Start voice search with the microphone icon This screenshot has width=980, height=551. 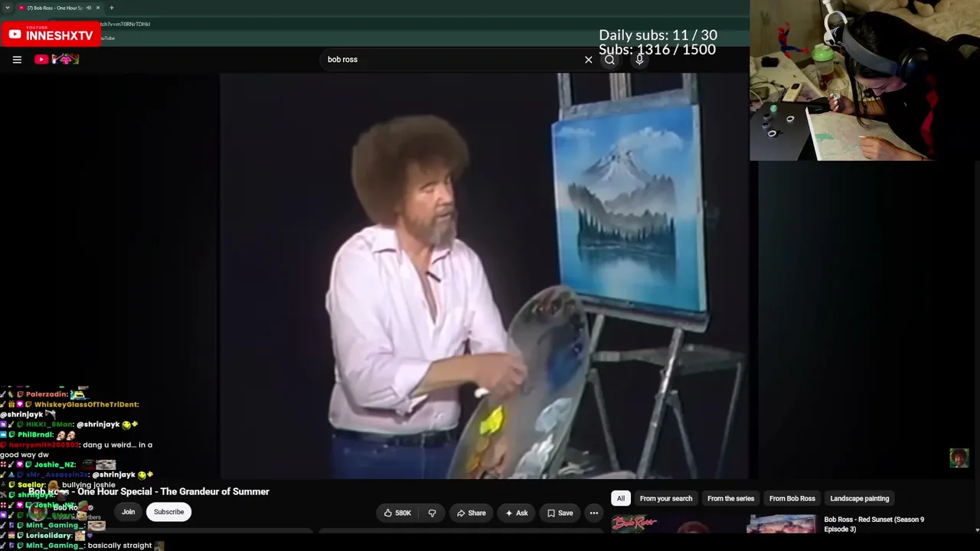[x=639, y=60]
